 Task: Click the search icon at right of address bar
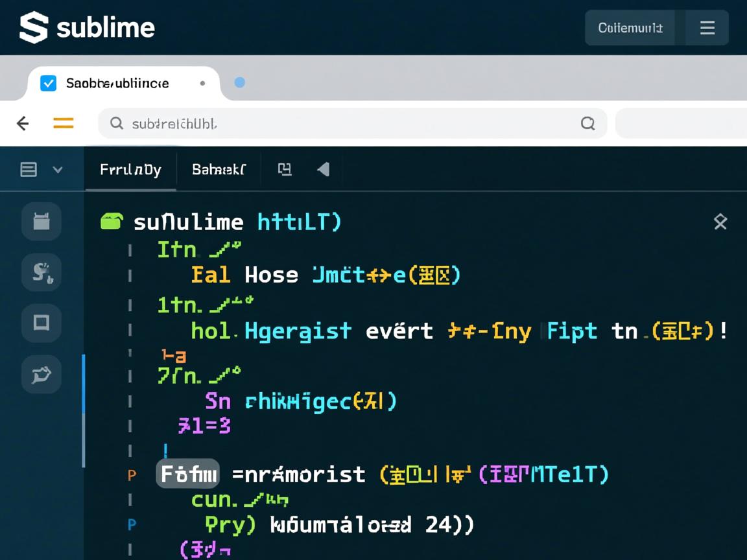587,123
